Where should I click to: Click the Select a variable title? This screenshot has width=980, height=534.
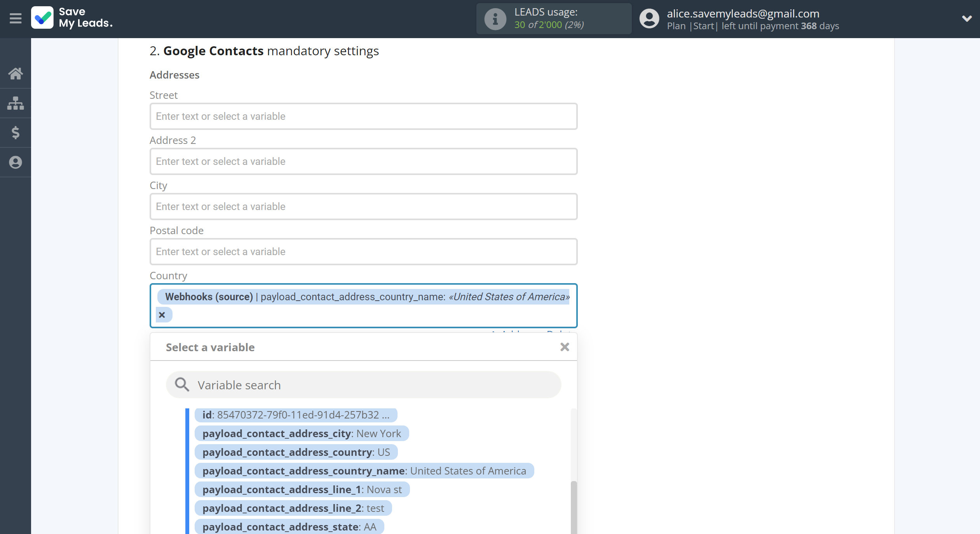coord(210,347)
